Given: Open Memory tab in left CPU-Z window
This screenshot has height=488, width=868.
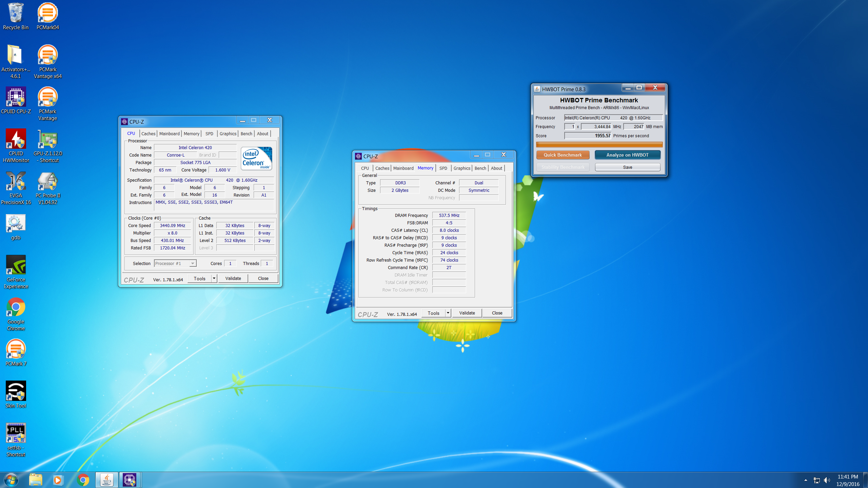Looking at the screenshot, I should (x=191, y=134).
